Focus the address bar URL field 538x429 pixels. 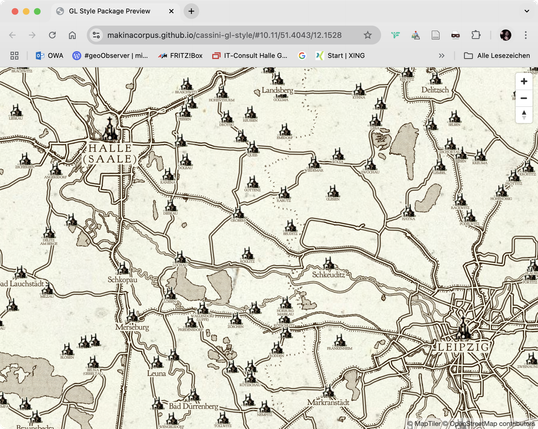[x=224, y=35]
